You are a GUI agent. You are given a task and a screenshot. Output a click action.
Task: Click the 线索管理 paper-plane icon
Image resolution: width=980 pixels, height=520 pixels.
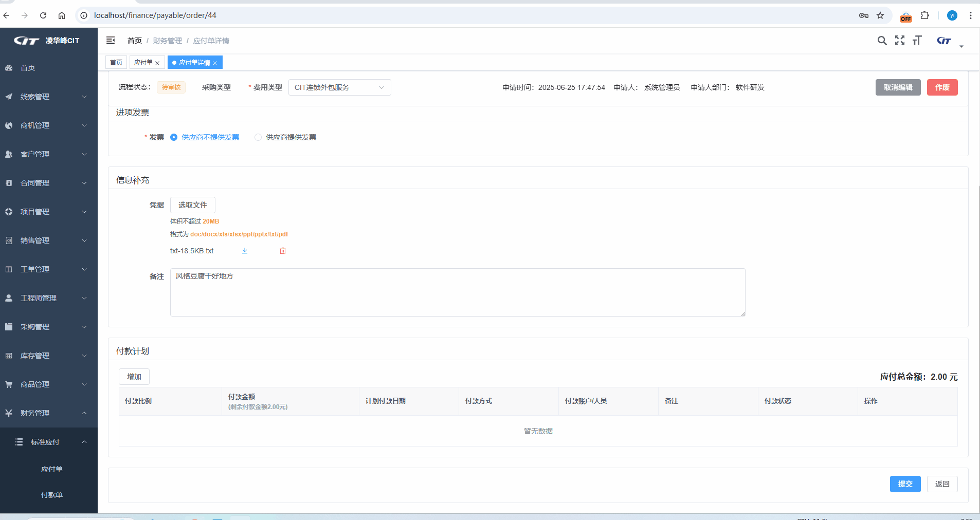coord(9,97)
